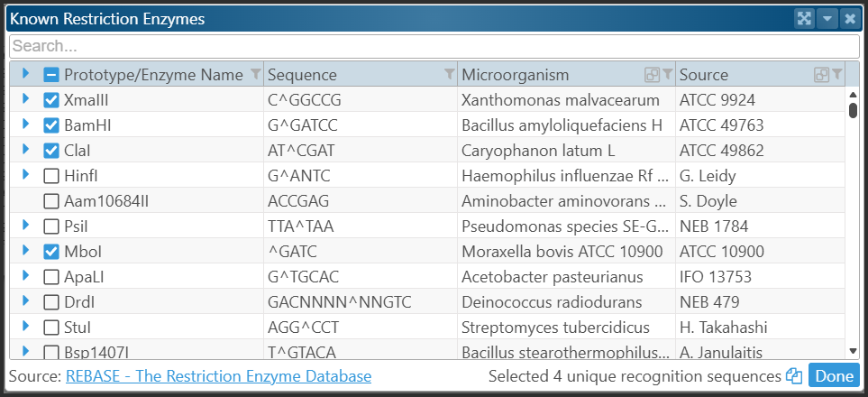The width and height of the screenshot is (868, 397).
Task: Open the REBASE database link
Action: coord(218,376)
